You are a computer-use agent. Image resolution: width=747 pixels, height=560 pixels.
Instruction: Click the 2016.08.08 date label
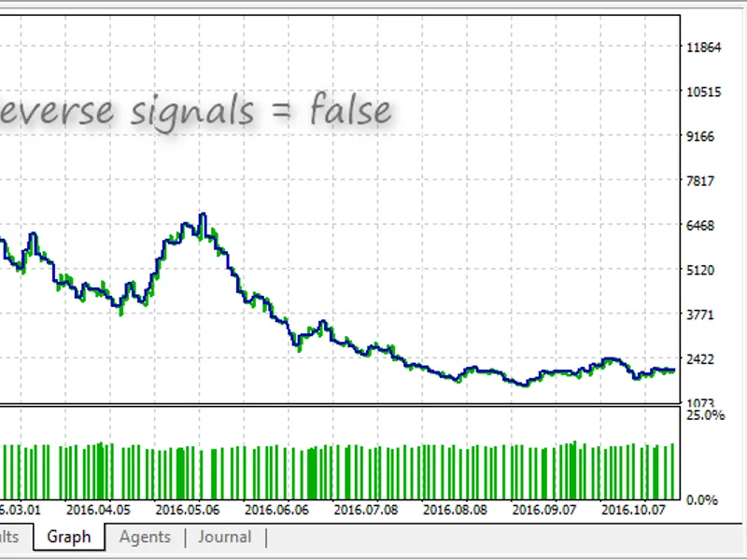pos(455,510)
